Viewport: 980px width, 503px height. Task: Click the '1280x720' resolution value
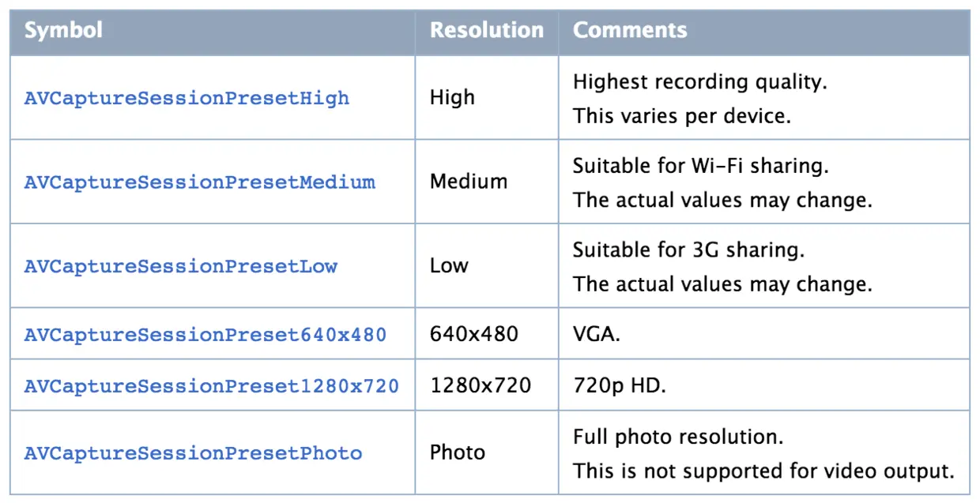pos(480,385)
